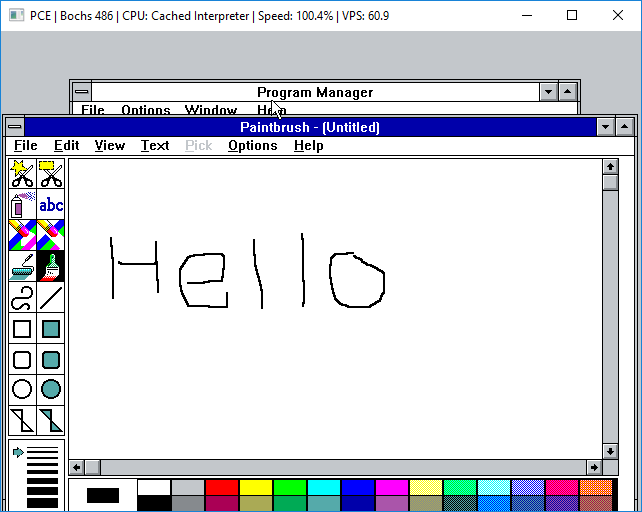Maximize the Program Manager window

click(x=567, y=92)
